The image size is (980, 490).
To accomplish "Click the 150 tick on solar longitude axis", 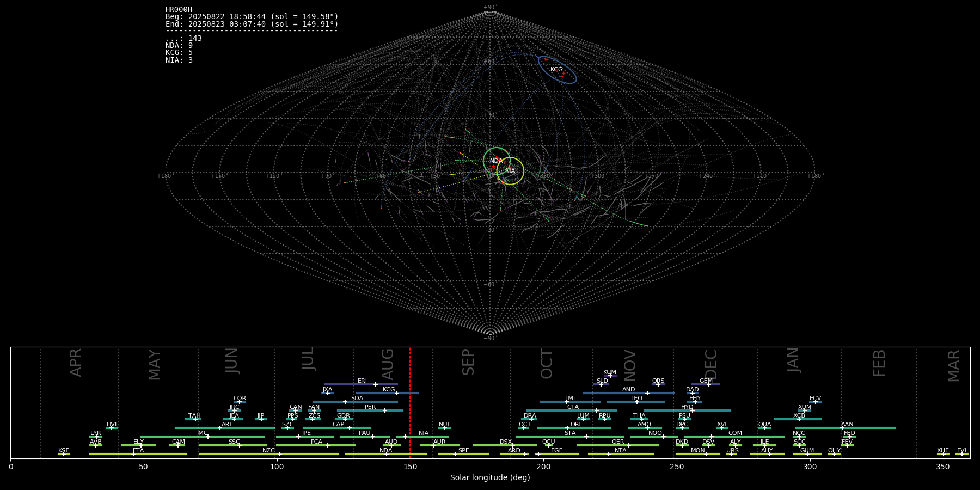I will pyautogui.click(x=410, y=467).
